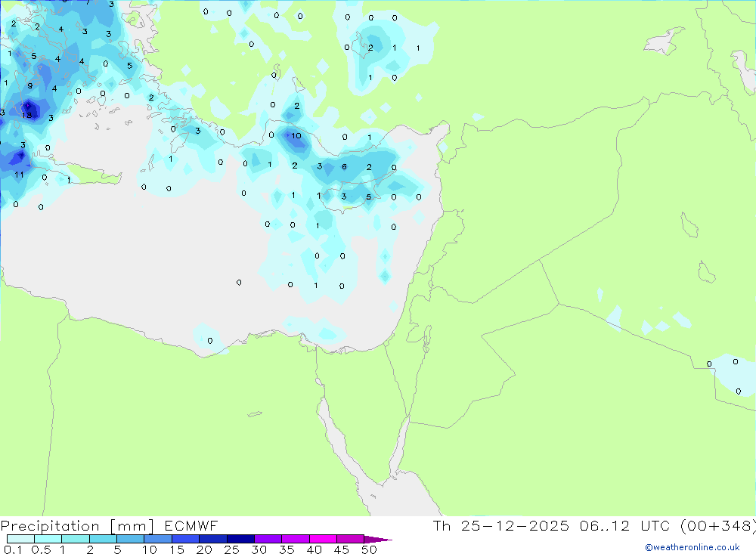Click the 25–30 mm navy legend swatch

[x=240, y=539]
